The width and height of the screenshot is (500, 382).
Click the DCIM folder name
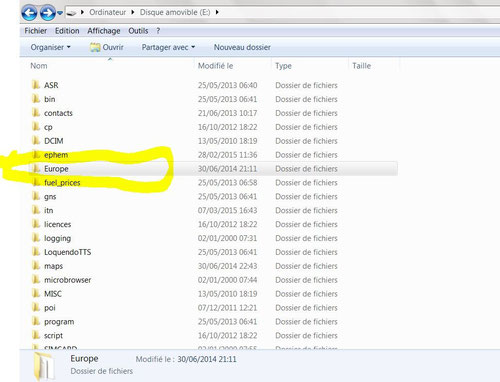coord(53,141)
